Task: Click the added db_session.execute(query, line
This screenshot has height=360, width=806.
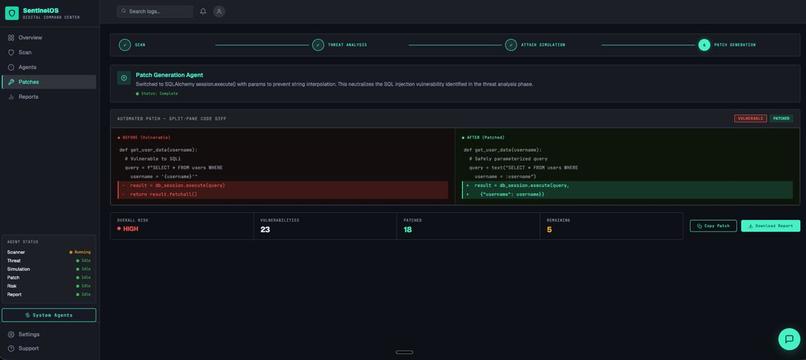Action: (x=627, y=185)
